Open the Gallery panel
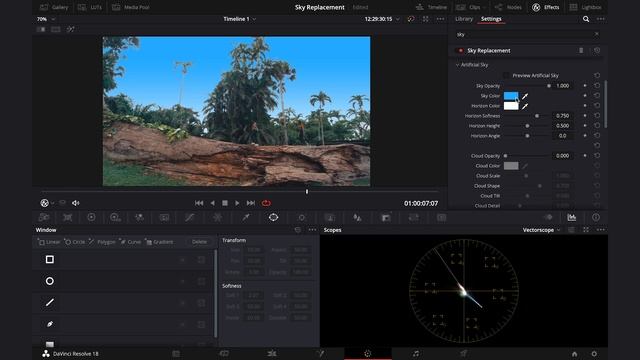Screen dimensions: 640x360 [54, 7]
